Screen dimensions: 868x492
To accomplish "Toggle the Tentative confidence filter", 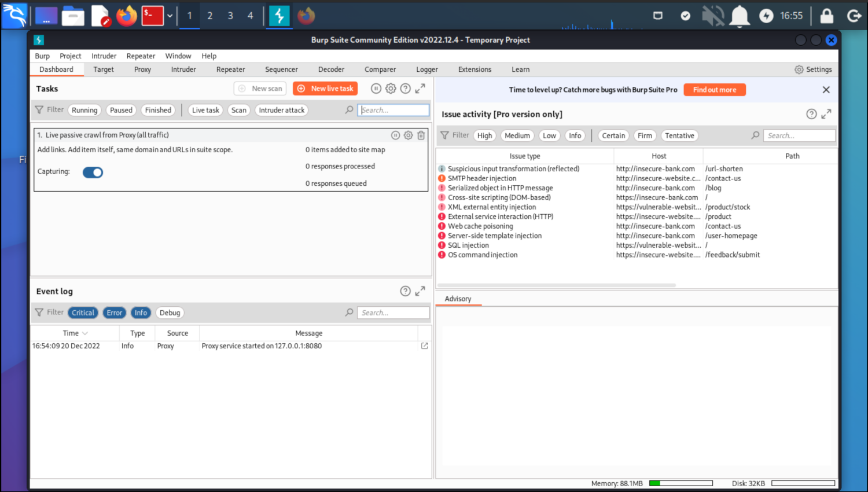I will (679, 135).
